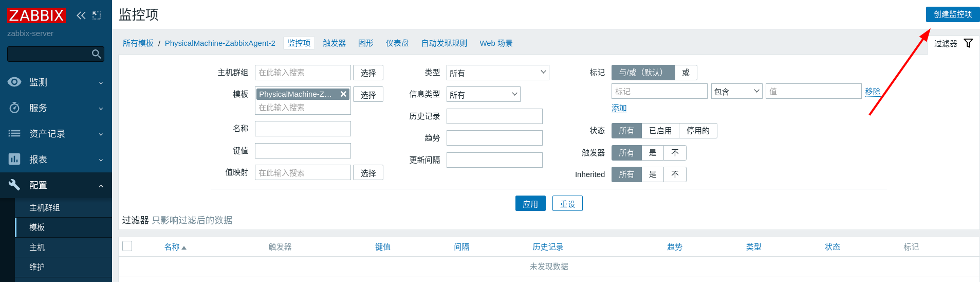Set 状态 filter to 停用的
The image size is (980, 282).
(698, 131)
